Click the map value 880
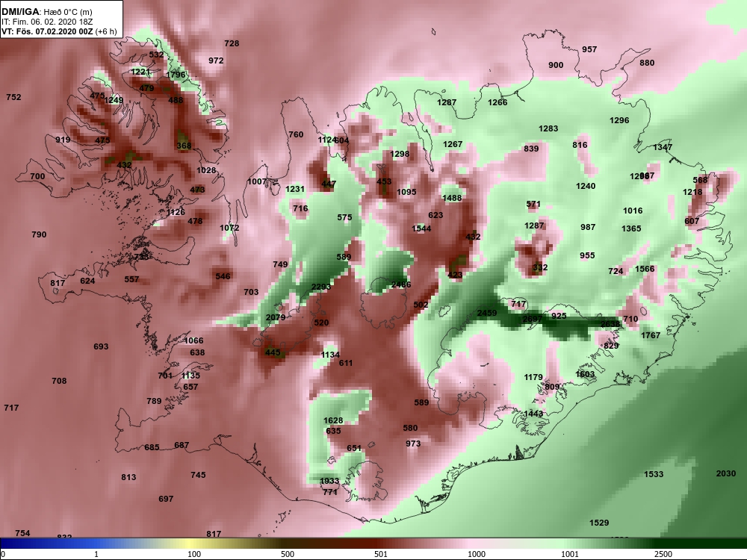This screenshot has width=747, height=560. [x=647, y=63]
